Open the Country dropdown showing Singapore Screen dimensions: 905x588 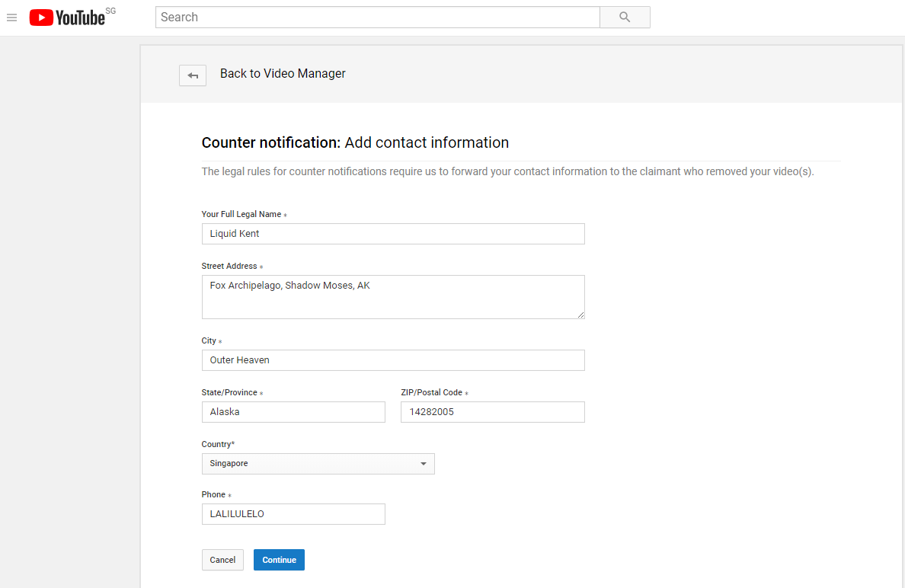(318, 464)
